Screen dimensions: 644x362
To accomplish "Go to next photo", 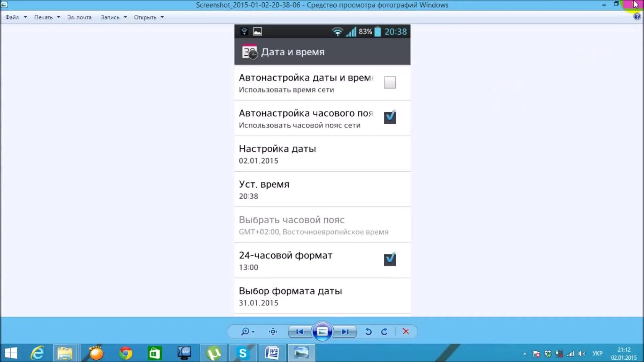I will 345,331.
